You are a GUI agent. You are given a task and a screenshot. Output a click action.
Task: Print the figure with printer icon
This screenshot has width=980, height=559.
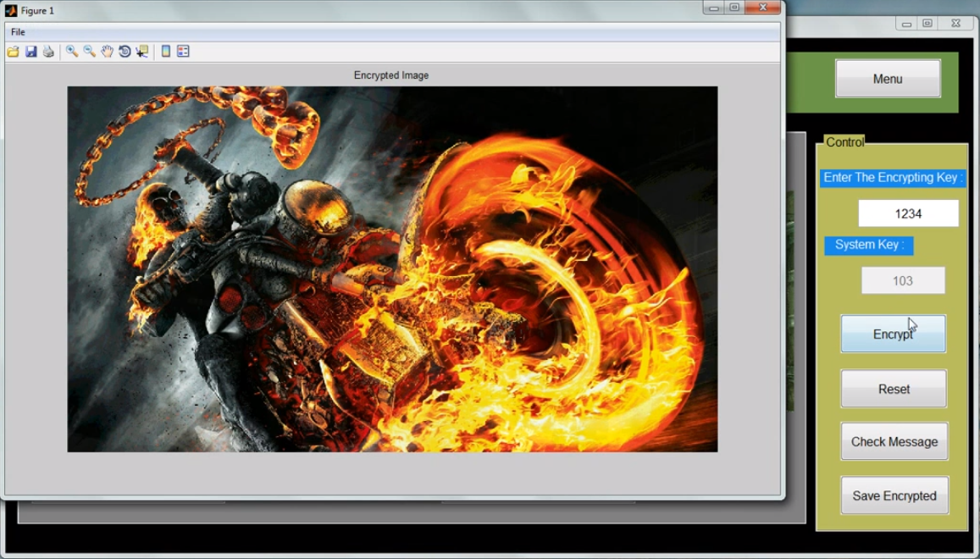tap(49, 52)
